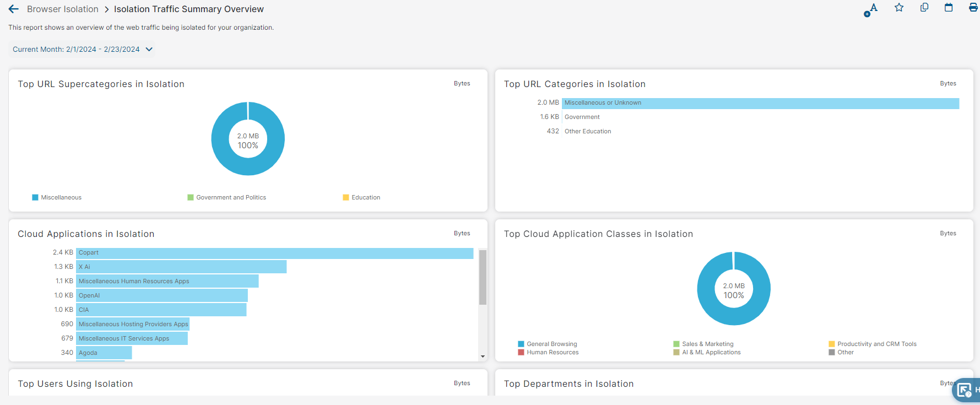Click the Copart bar in Cloud Applications
The height and width of the screenshot is (405, 980).
coord(274,253)
